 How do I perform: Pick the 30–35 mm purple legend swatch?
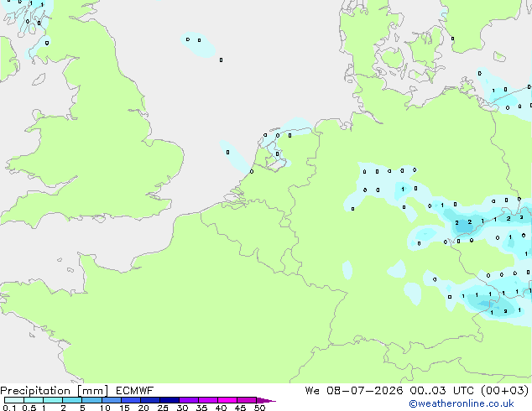click(x=189, y=400)
